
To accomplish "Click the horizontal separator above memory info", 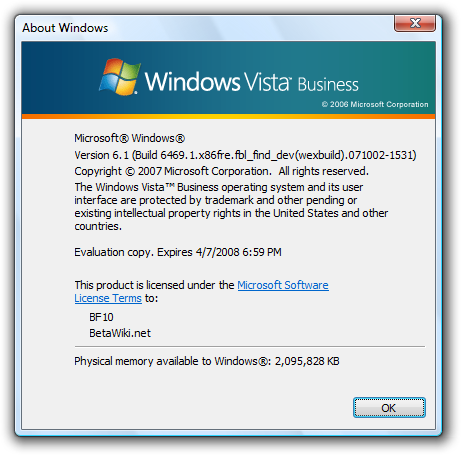I will (x=250, y=347).
